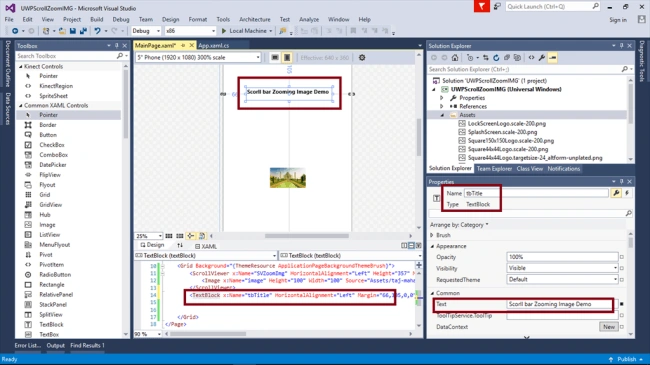Toggle show snap grid icon

tap(169, 236)
